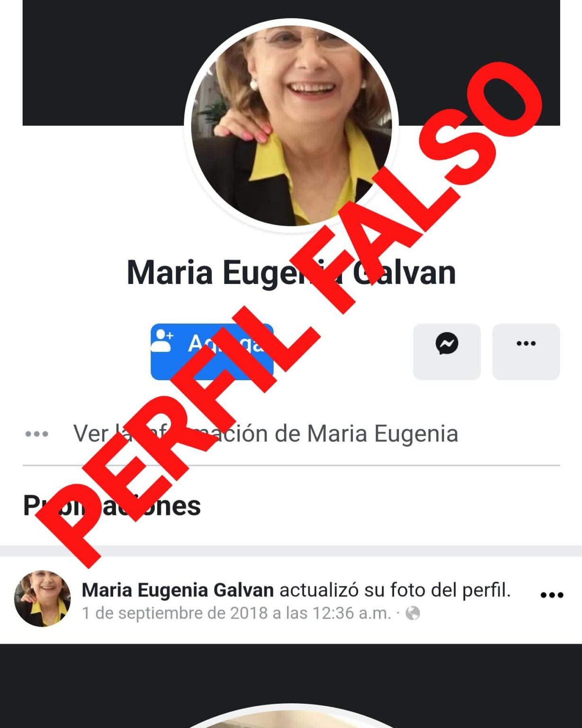Click the add-friend person icon
The image size is (582, 728).
pyautogui.click(x=163, y=341)
